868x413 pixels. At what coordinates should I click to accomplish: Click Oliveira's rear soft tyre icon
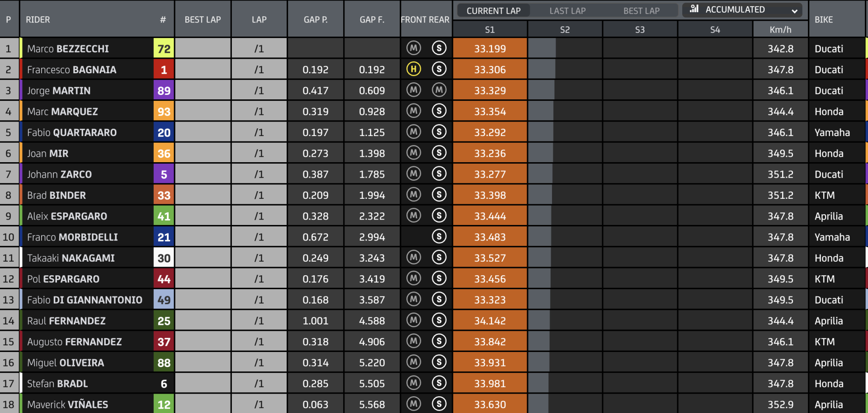439,362
